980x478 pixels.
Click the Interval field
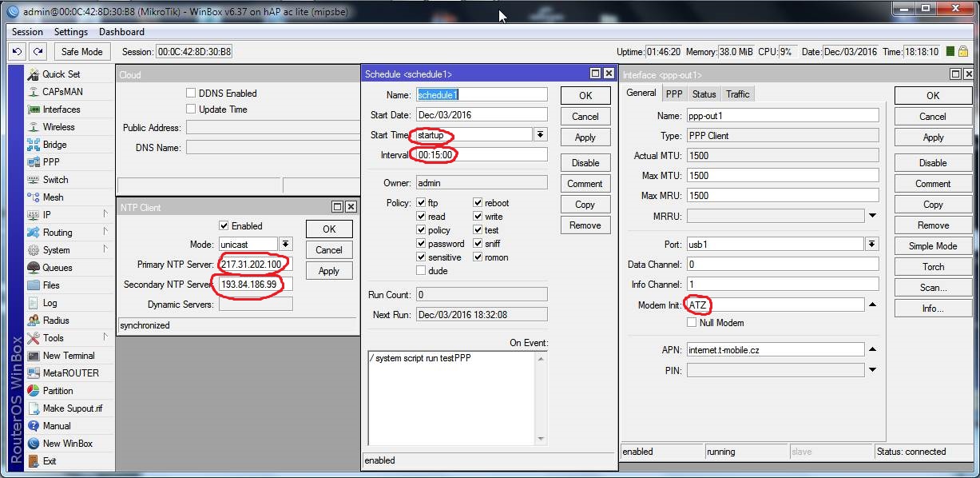[482, 154]
